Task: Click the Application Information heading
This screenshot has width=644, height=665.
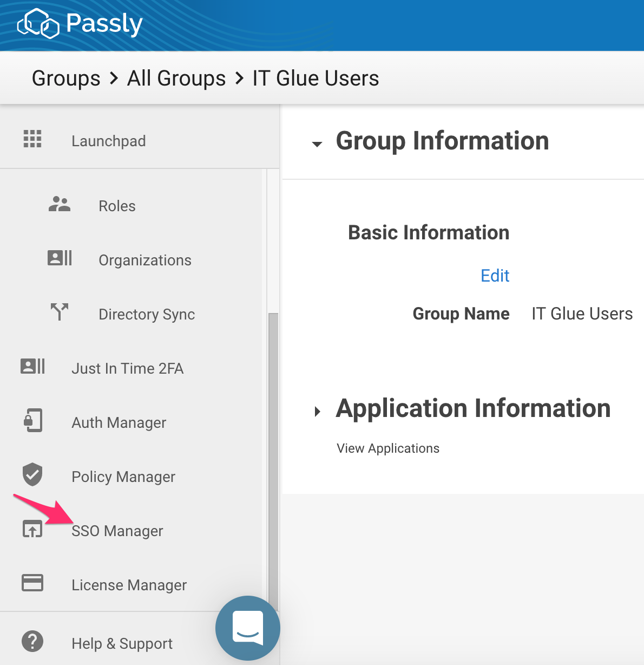Action: coord(474,408)
